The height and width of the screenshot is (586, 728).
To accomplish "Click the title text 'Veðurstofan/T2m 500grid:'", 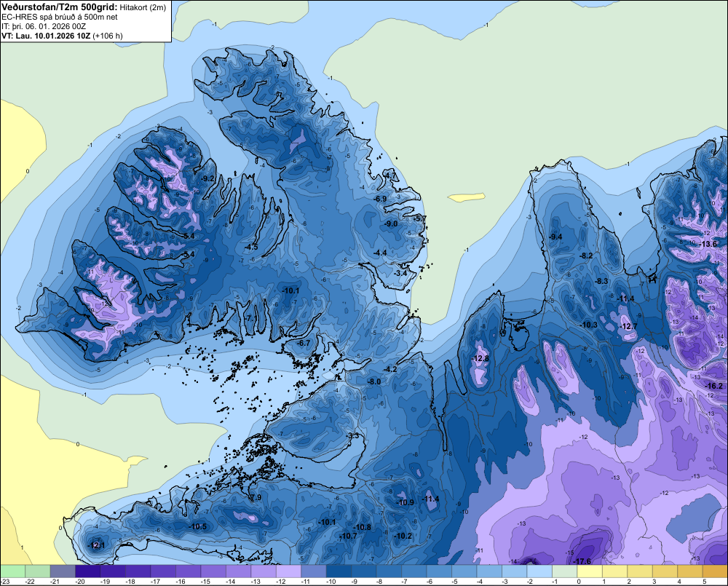I will [x=60, y=7].
